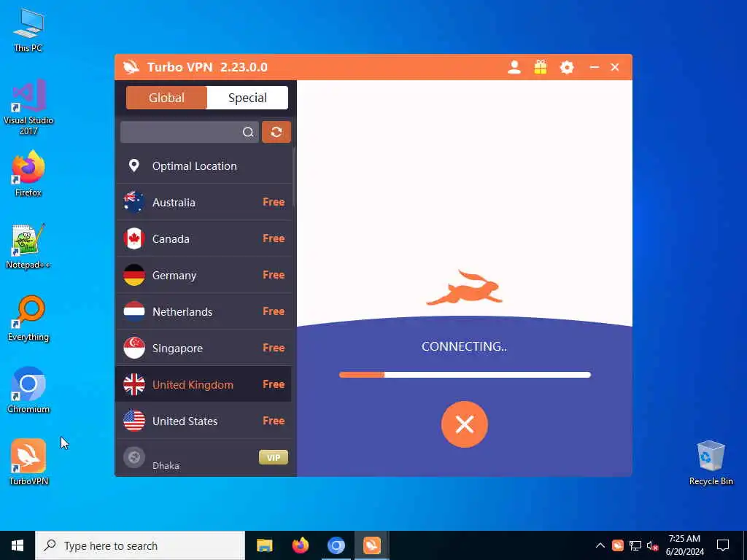Screen dimensions: 747x560
Task: Open the notification center icon
Action: click(723, 545)
